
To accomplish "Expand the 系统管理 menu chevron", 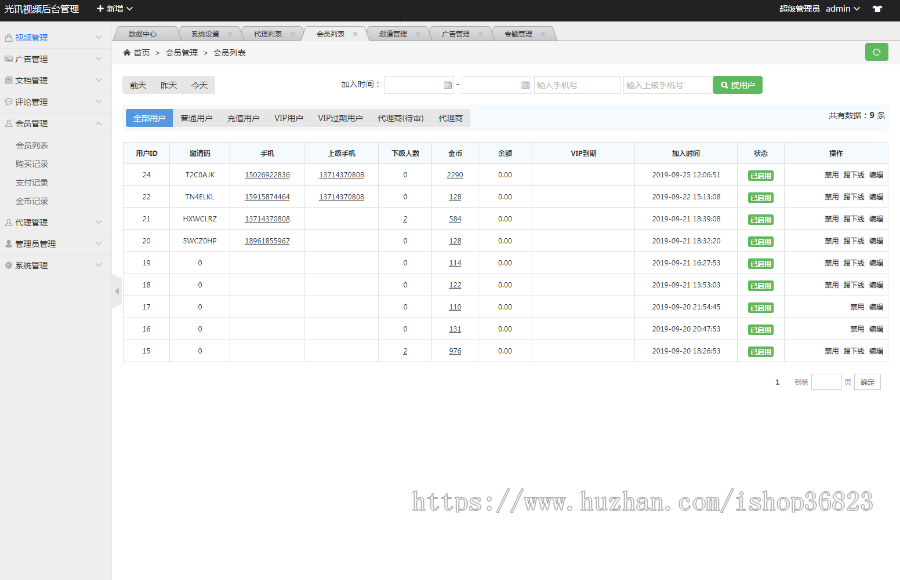I will coord(99,265).
